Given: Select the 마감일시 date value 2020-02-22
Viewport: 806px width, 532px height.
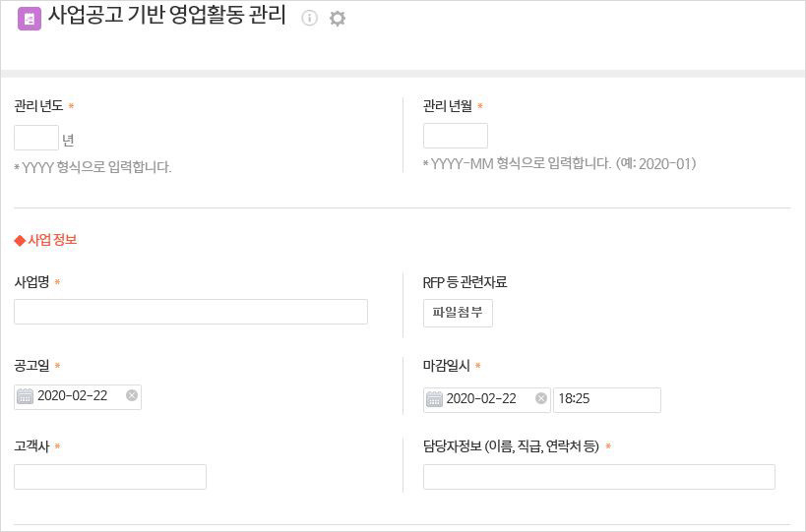Looking at the screenshot, I should [x=481, y=399].
